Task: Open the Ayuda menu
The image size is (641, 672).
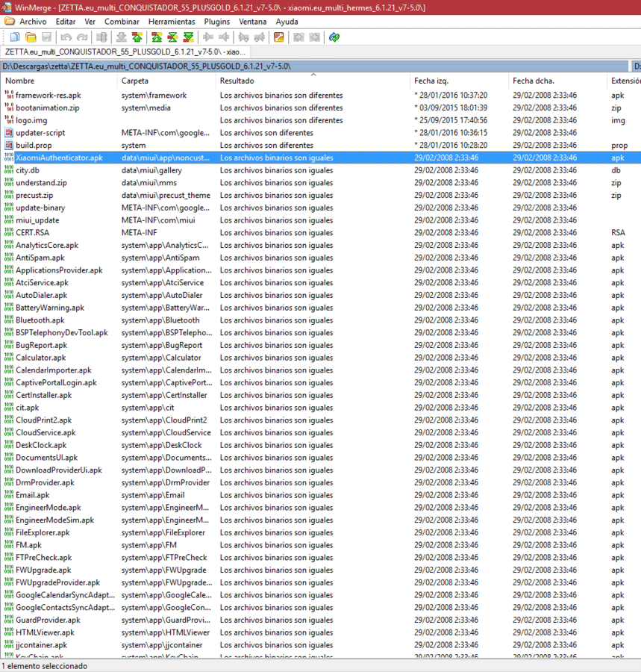Action: click(x=287, y=22)
